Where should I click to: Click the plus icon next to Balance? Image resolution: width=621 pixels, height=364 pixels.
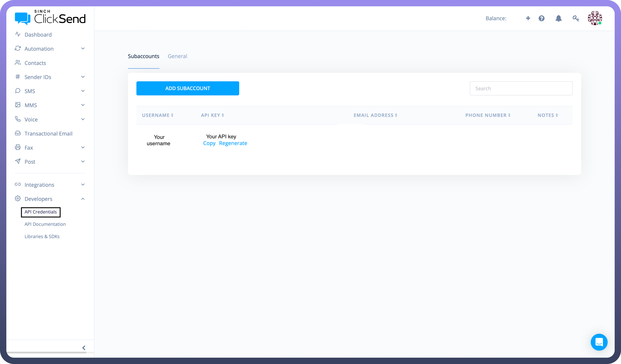pos(528,18)
